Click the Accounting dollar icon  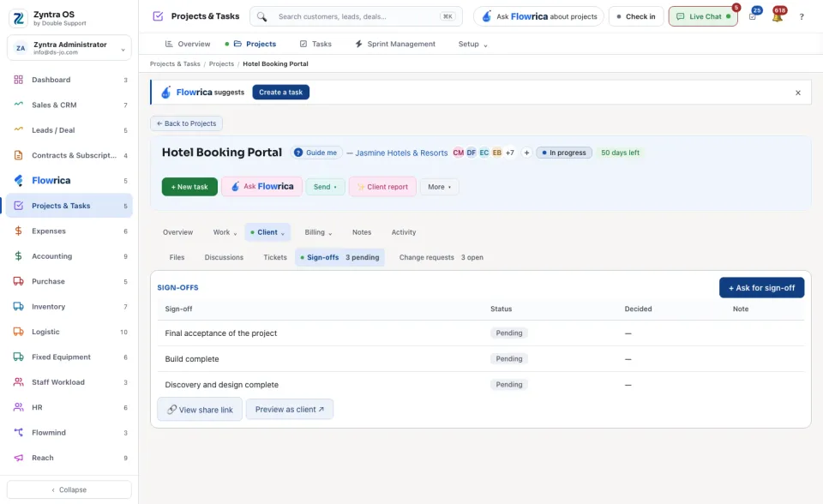pos(18,256)
